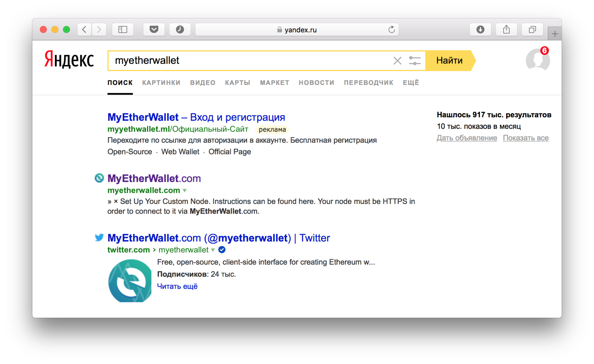Click the 'реклама' ad label
The image size is (594, 364).
coord(272,129)
